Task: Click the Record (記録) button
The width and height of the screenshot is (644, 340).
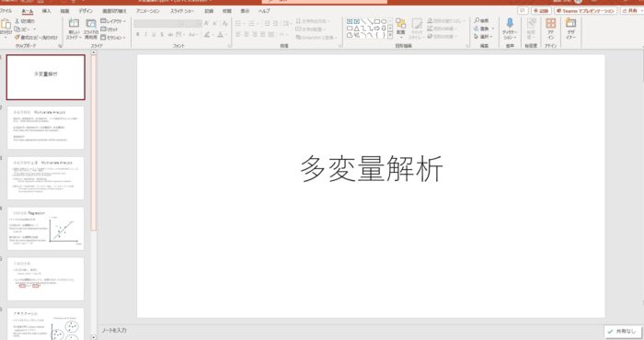Action: click(x=541, y=11)
